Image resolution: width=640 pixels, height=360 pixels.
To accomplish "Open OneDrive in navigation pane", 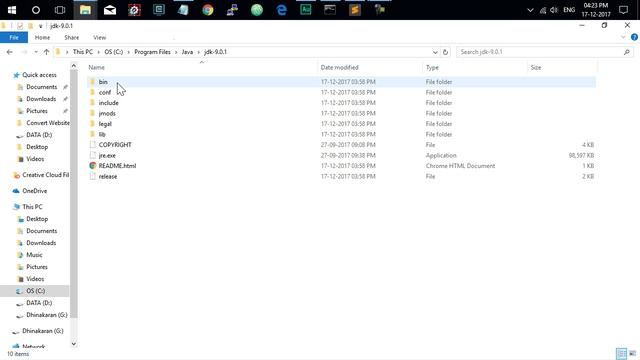I will (35, 191).
